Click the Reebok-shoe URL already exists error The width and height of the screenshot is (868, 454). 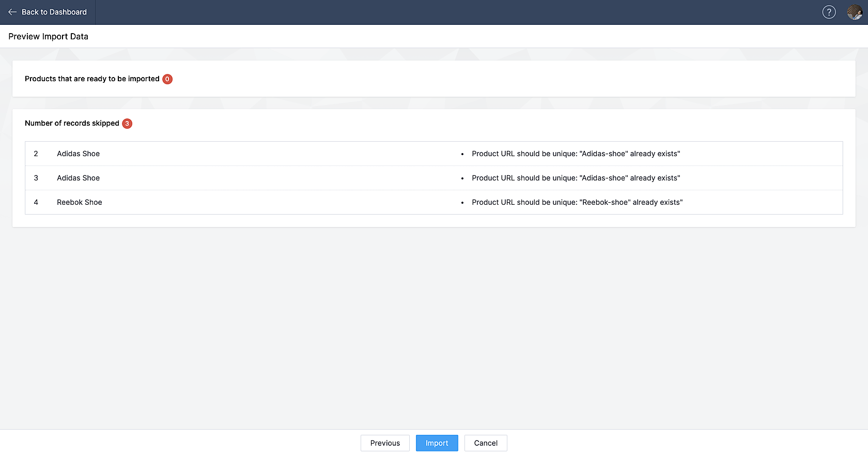[577, 202]
